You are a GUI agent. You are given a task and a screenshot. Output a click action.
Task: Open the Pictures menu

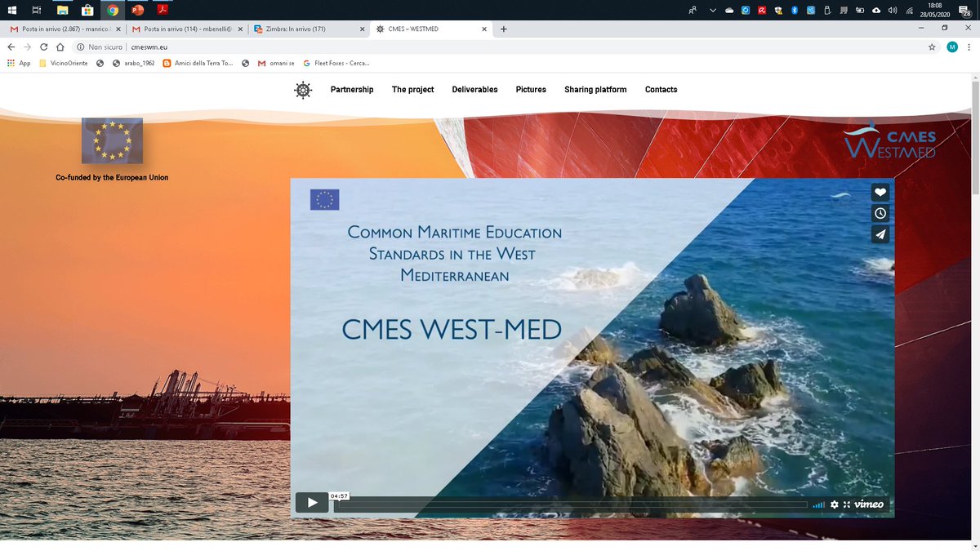[531, 90]
